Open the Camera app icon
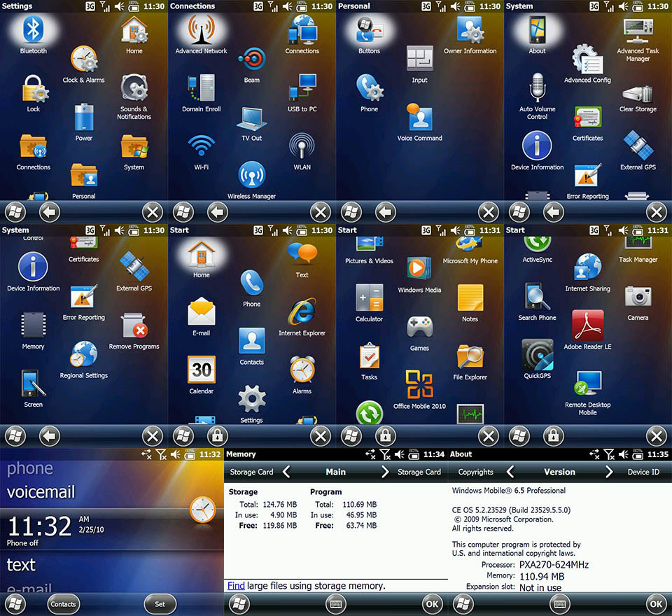This screenshot has width=672, height=616. point(638,297)
